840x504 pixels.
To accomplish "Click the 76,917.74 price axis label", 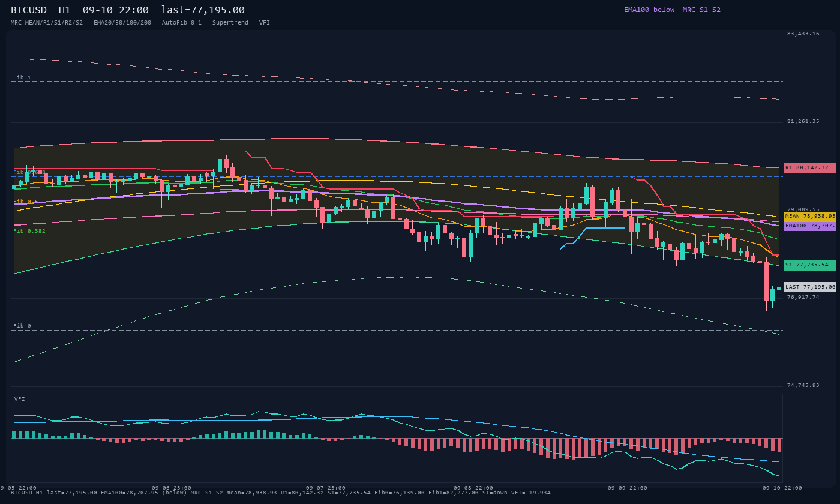I will click(803, 297).
